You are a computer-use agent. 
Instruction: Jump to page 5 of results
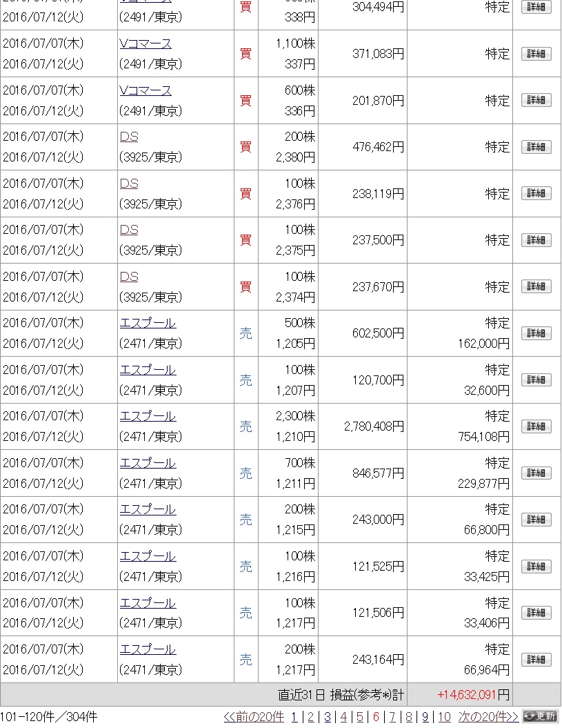(x=360, y=717)
